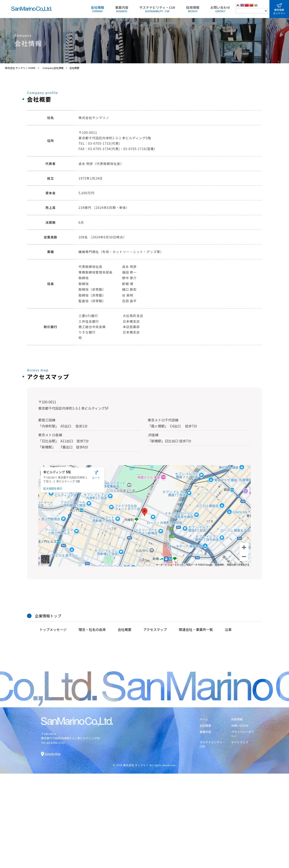Viewport: 289px width, 868px height.
Task: Go to 関連会社・事業所一覧 page
Action: 196,630
